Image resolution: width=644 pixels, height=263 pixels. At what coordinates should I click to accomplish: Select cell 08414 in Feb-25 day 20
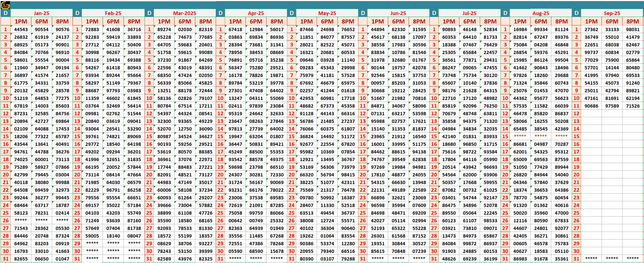click(113, 175)
